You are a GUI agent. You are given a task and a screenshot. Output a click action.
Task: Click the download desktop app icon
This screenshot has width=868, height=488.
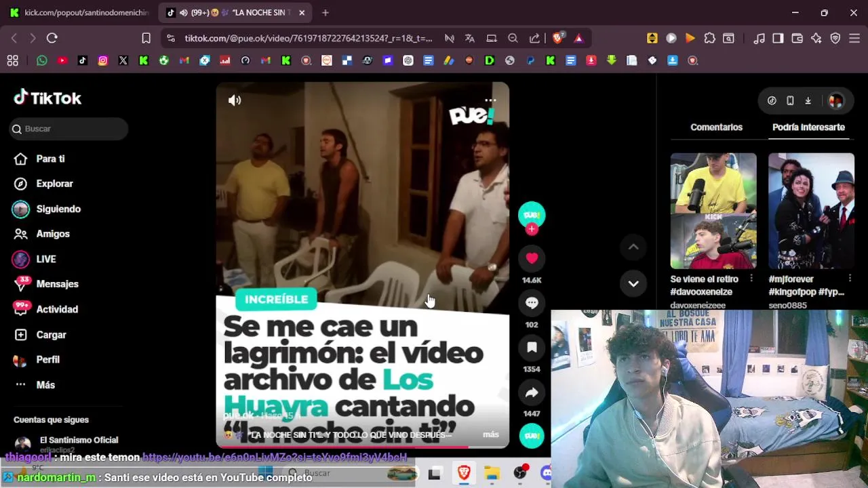pyautogui.click(x=808, y=100)
